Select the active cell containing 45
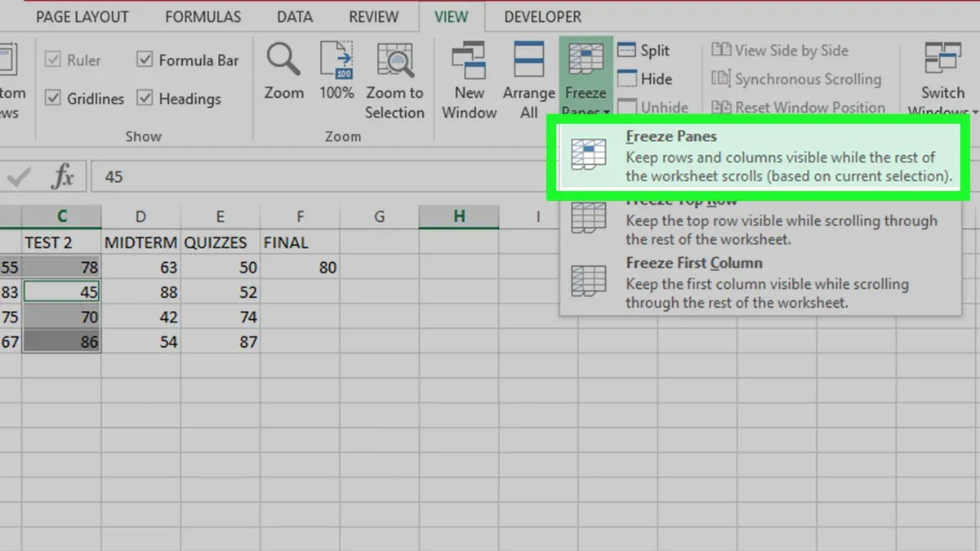The width and height of the screenshot is (980, 551). tap(62, 292)
